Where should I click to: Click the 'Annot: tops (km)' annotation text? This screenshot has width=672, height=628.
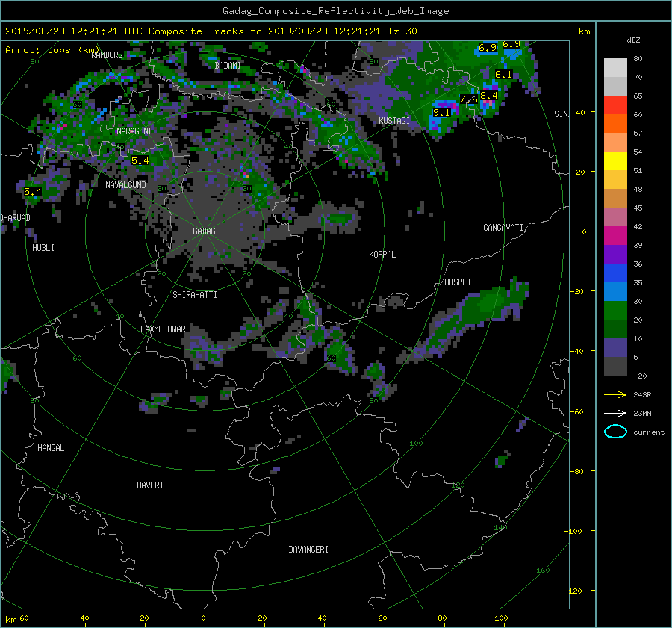(x=52, y=50)
